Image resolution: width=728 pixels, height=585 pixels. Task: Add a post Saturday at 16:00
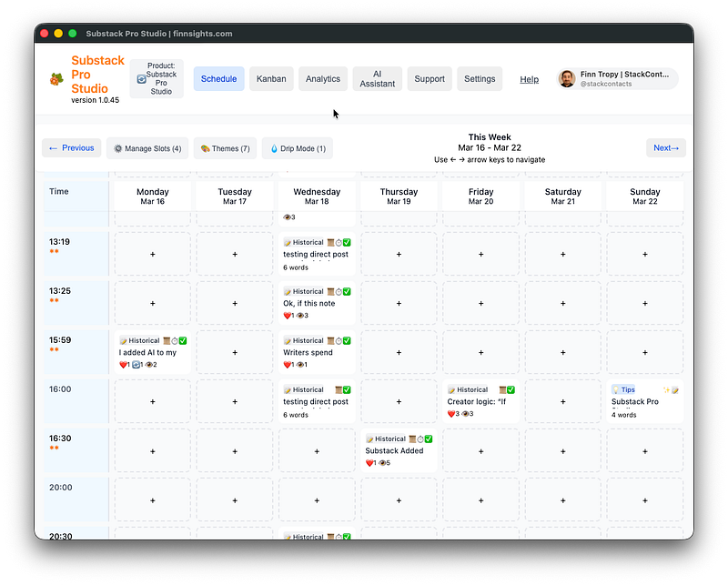pos(562,402)
